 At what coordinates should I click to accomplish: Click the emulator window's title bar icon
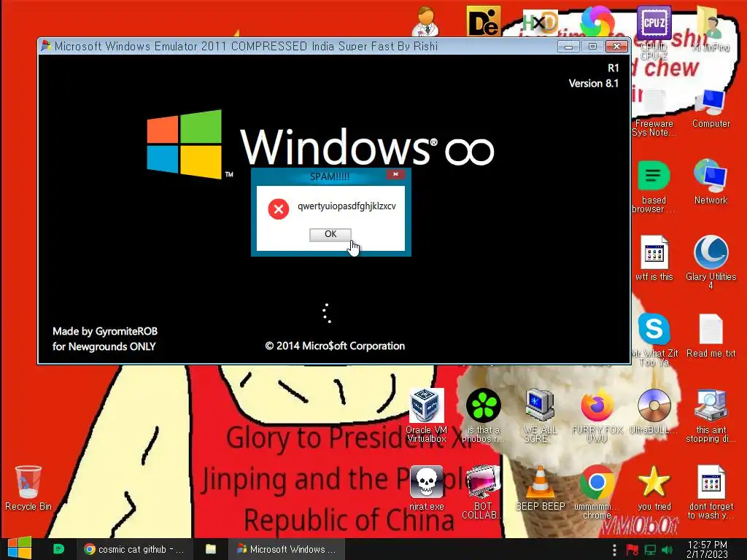(x=46, y=46)
